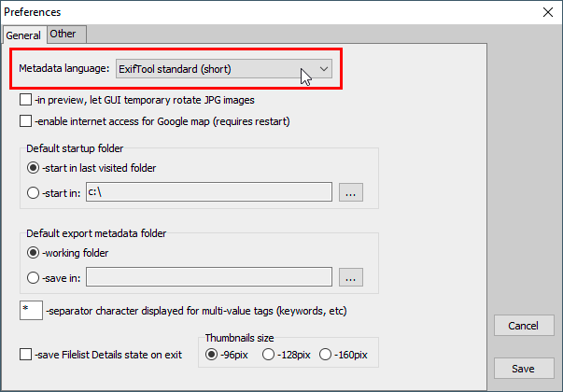Enable save Filelist Details state on exit

26,355
